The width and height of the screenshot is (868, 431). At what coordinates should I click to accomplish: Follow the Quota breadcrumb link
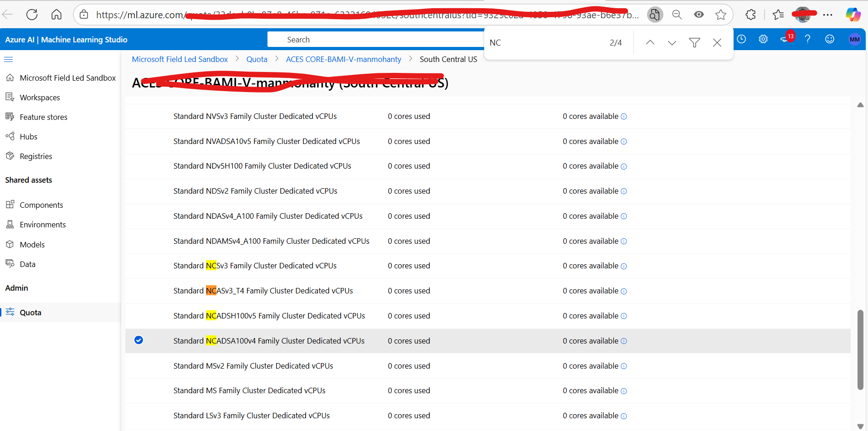[257, 59]
